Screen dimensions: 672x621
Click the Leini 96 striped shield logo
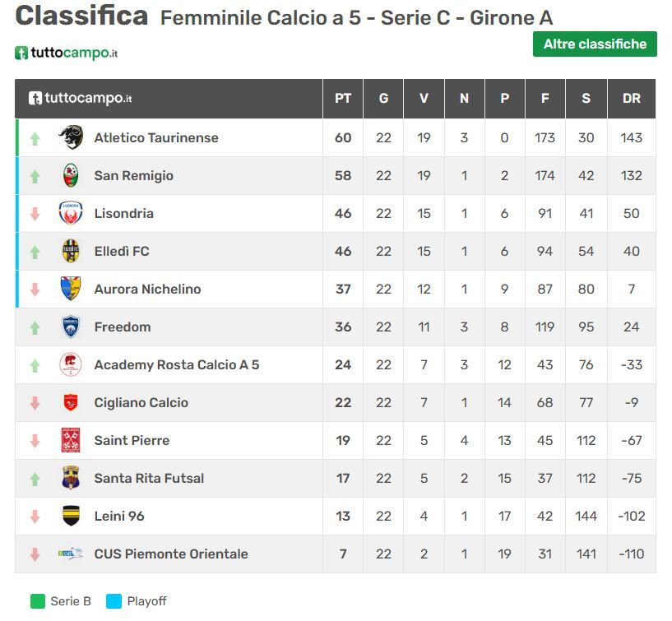coord(72,517)
